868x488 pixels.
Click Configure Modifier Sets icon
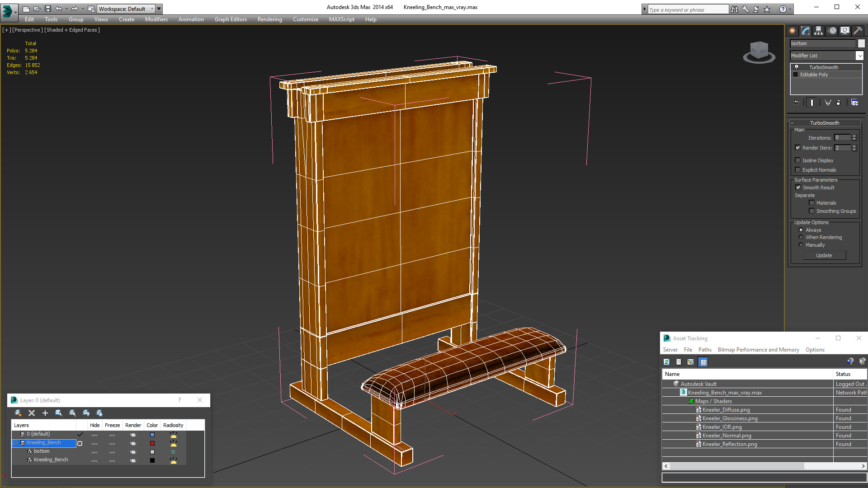854,103
